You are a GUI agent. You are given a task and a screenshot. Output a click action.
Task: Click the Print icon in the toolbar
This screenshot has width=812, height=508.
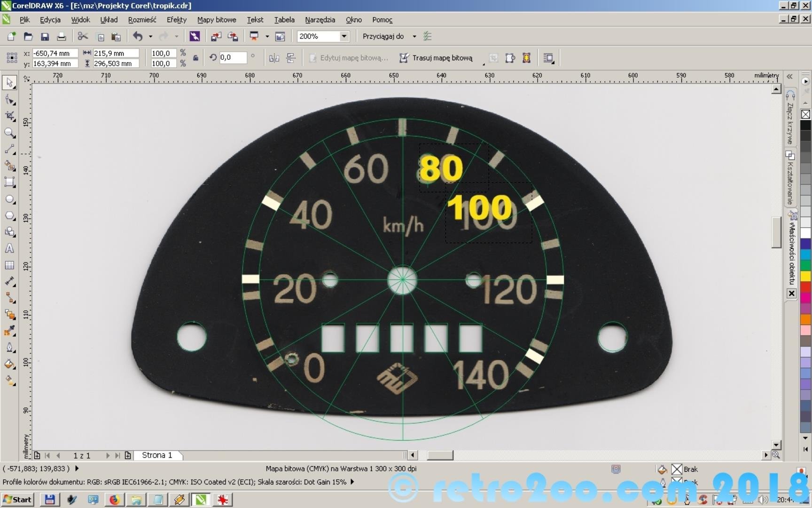[61, 37]
